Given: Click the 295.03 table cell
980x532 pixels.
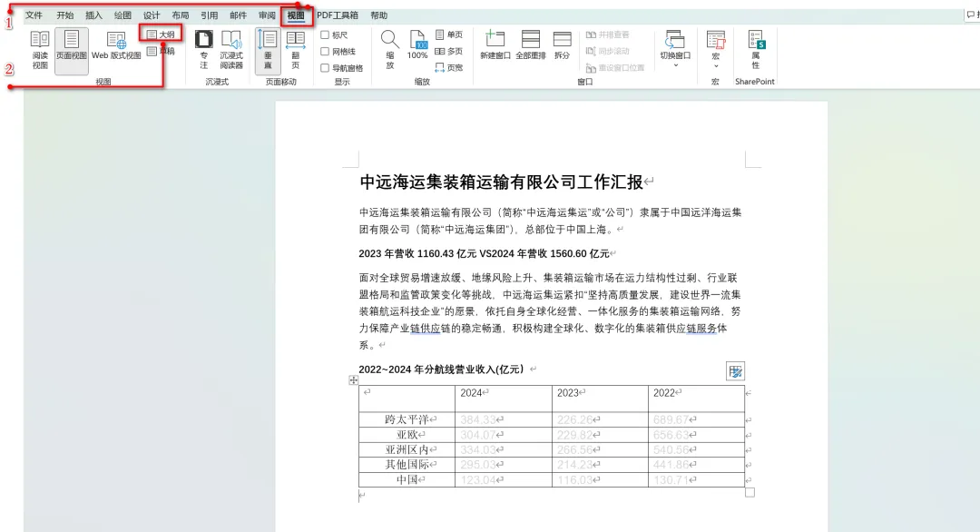Looking at the screenshot, I should pyautogui.click(x=504, y=465).
